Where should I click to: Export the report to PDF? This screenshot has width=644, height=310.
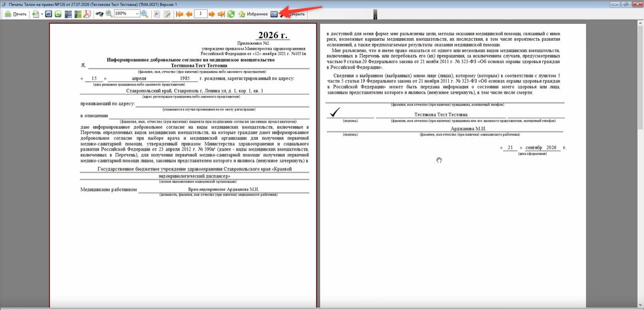click(87, 14)
